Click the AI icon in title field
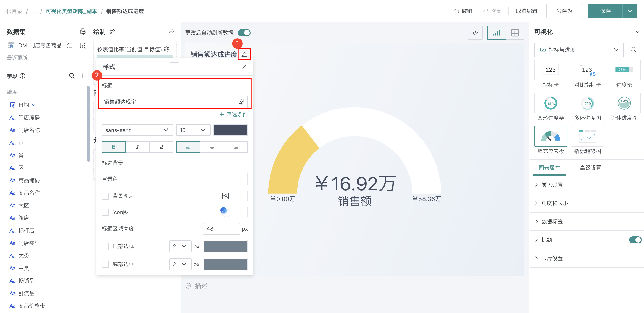This screenshot has height=313, width=644. coord(241,102)
